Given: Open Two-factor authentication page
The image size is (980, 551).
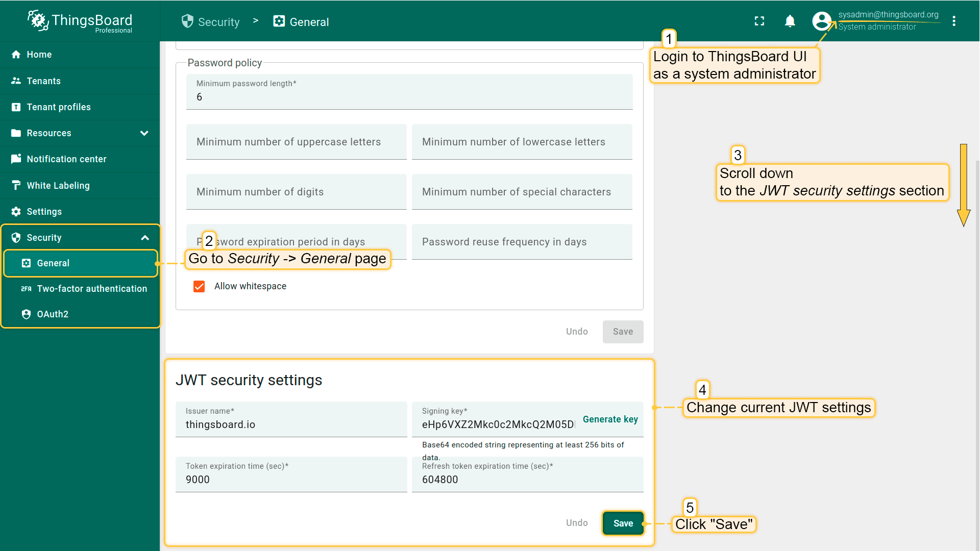Looking at the screenshot, I should (x=92, y=289).
